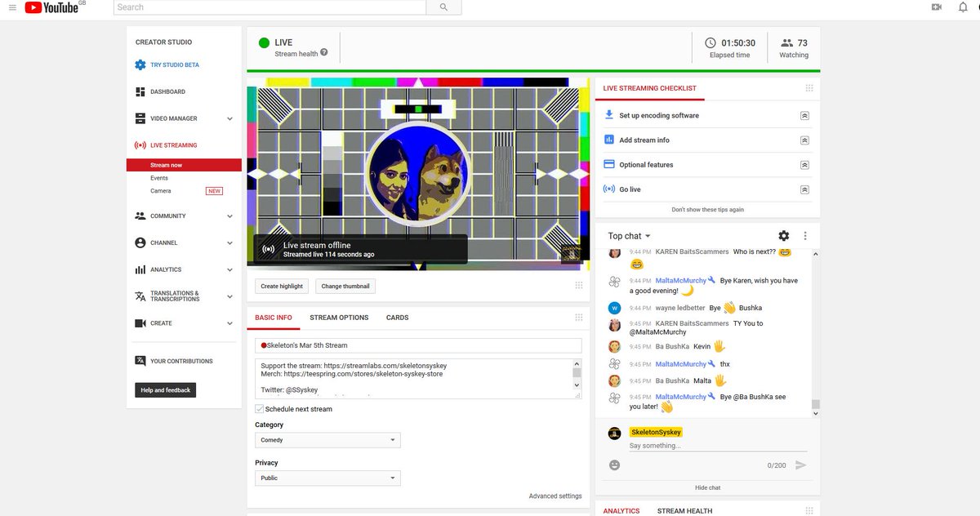Click drag handle of Basic Info card
The height and width of the screenshot is (516, 980).
pos(578,318)
